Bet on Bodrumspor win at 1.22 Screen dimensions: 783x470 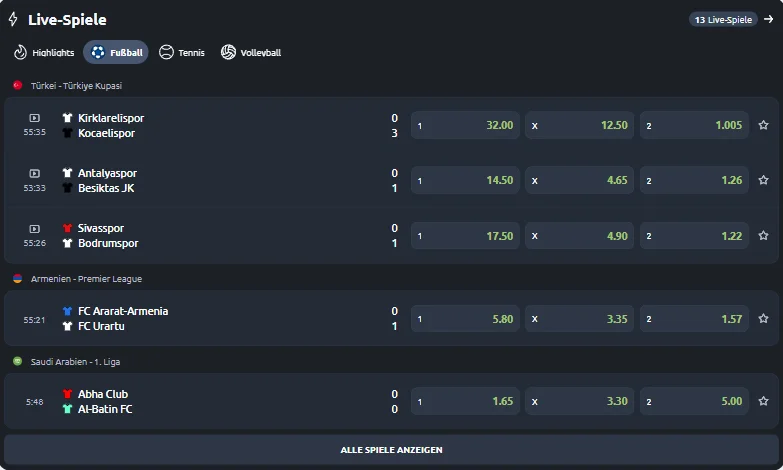click(694, 235)
